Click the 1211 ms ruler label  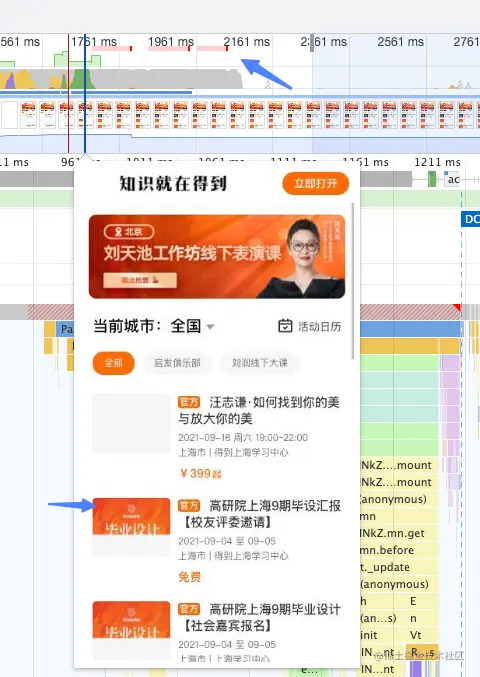[437, 162]
